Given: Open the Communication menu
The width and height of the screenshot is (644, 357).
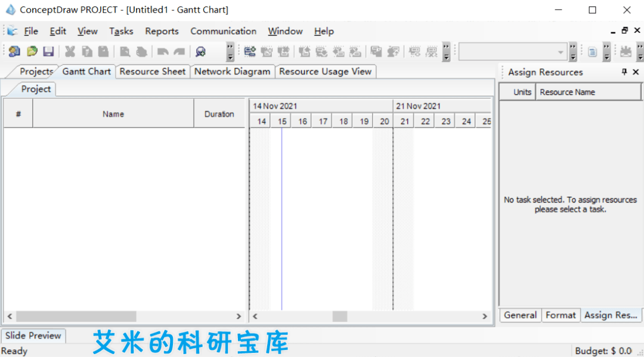Looking at the screenshot, I should tap(224, 31).
